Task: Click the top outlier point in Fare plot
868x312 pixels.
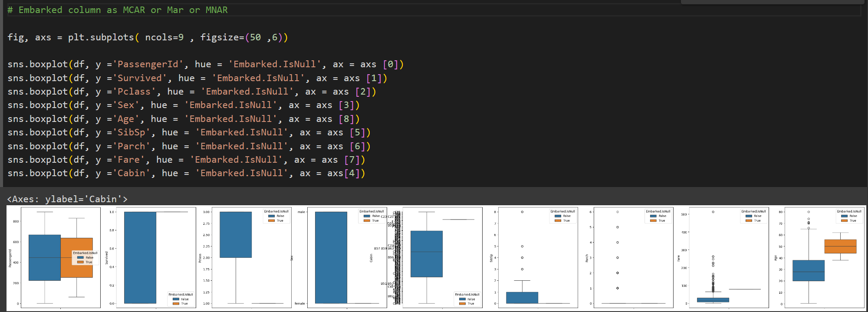Action: coord(713,212)
